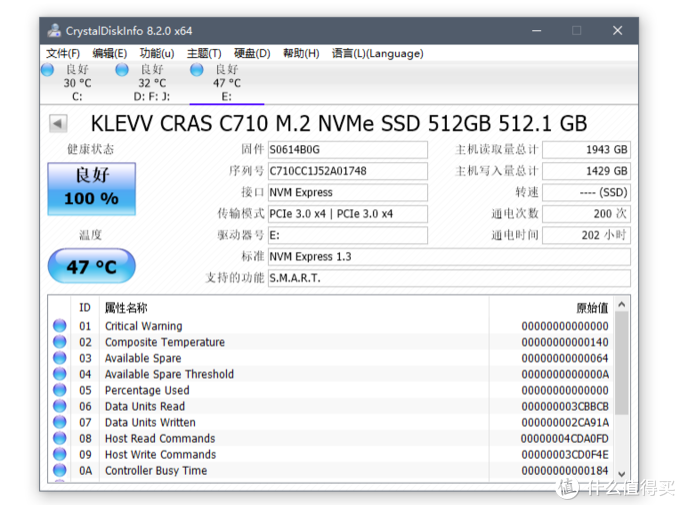Click the supported features field S.M.A.R.T.
The image size is (680, 505).
449,278
